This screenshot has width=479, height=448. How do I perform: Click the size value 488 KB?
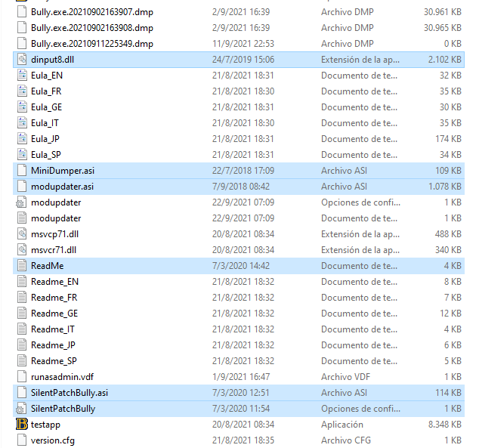tap(449, 234)
